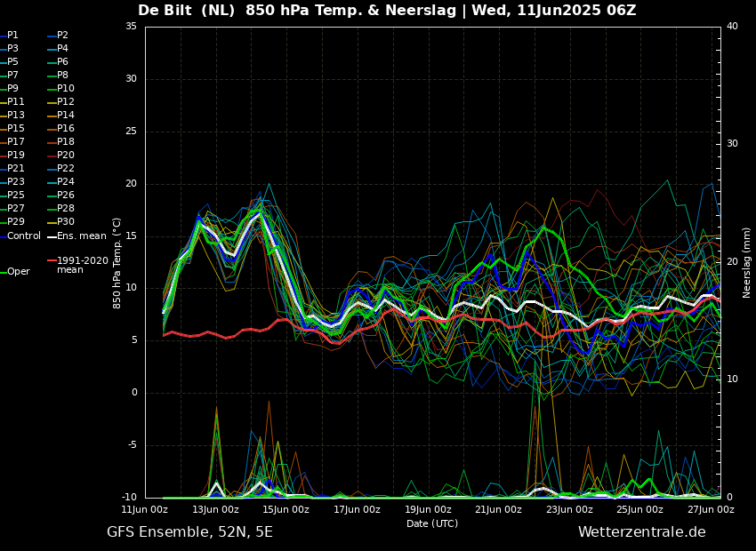The width and height of the screenshot is (756, 551).
Task: Select the P11 legend label
Action: click(x=15, y=101)
